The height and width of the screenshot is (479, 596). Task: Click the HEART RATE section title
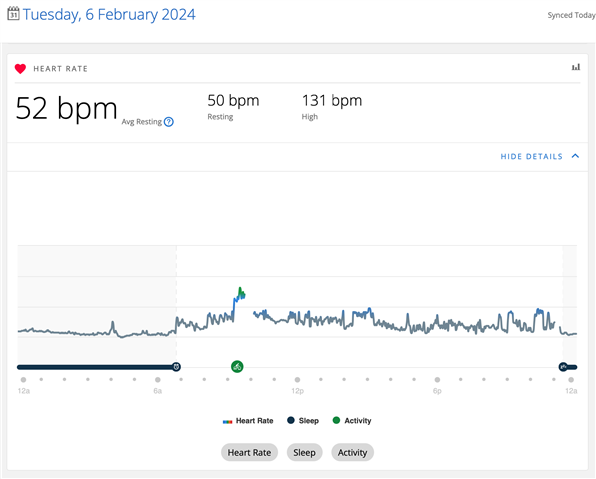(60, 69)
